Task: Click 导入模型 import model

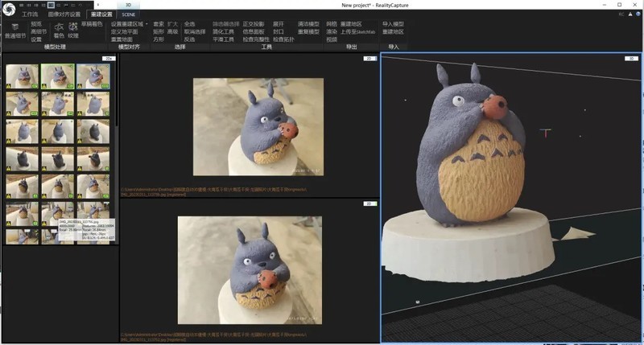Action: coord(393,24)
